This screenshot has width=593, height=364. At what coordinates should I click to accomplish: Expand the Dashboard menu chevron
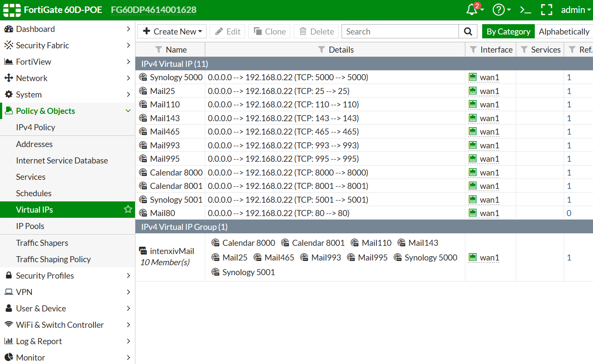pos(128,29)
